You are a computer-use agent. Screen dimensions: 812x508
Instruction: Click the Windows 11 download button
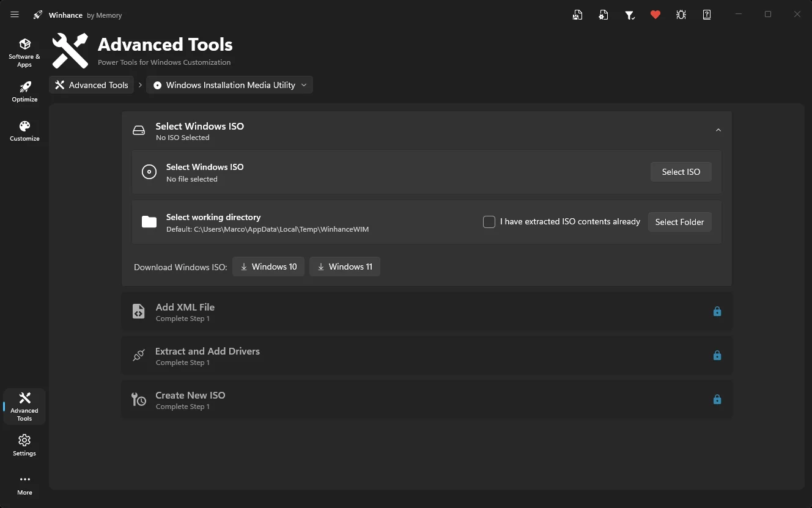pos(345,267)
